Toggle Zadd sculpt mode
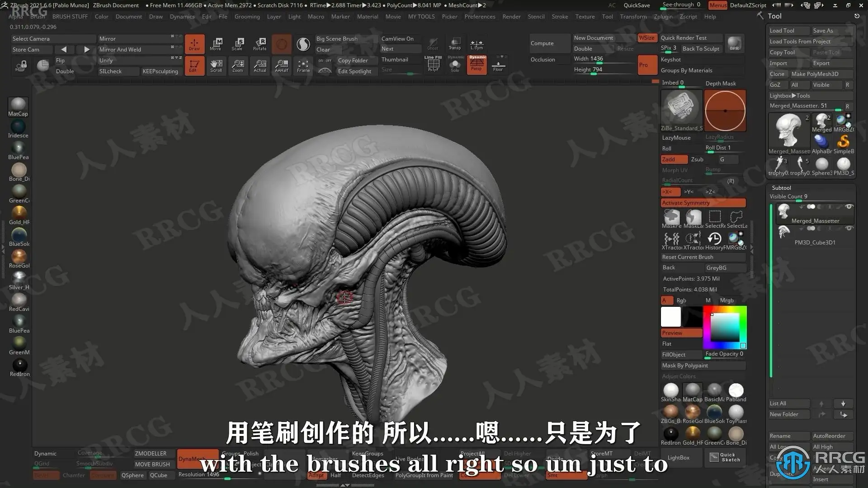This screenshot has height=488, width=868. [x=674, y=160]
